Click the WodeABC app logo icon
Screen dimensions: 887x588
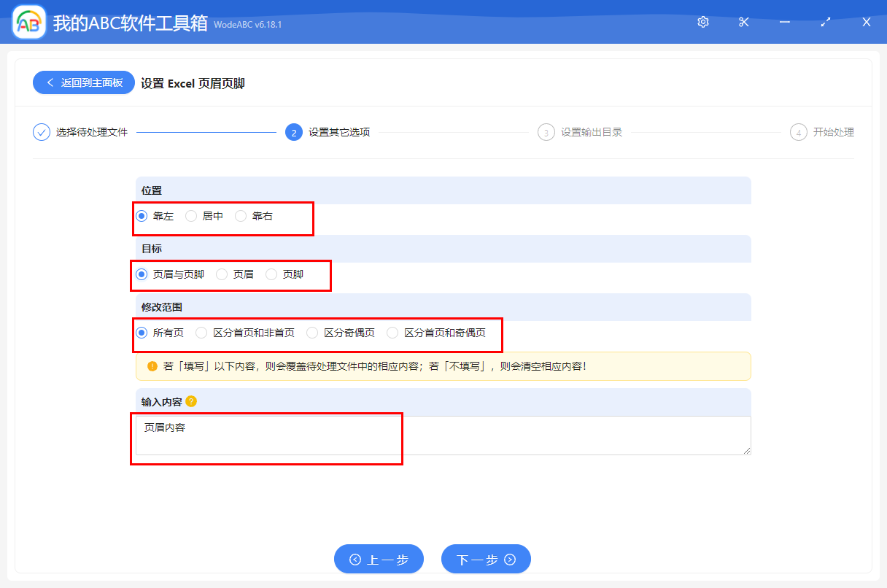[29, 23]
